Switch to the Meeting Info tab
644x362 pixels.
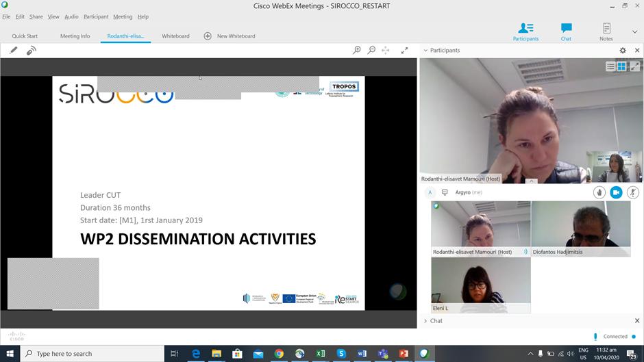point(75,36)
